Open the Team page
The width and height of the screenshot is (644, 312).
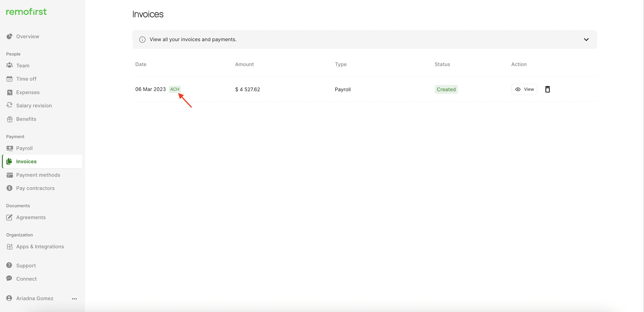coord(23,66)
